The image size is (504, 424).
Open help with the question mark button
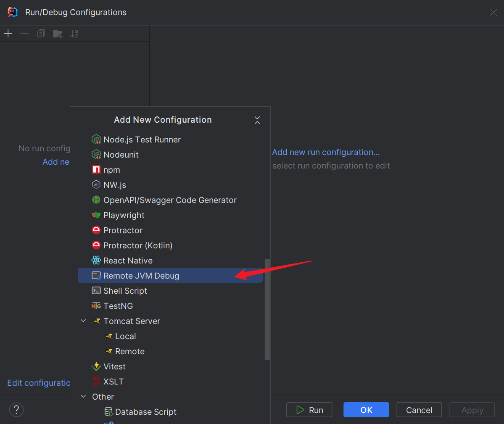point(16,410)
